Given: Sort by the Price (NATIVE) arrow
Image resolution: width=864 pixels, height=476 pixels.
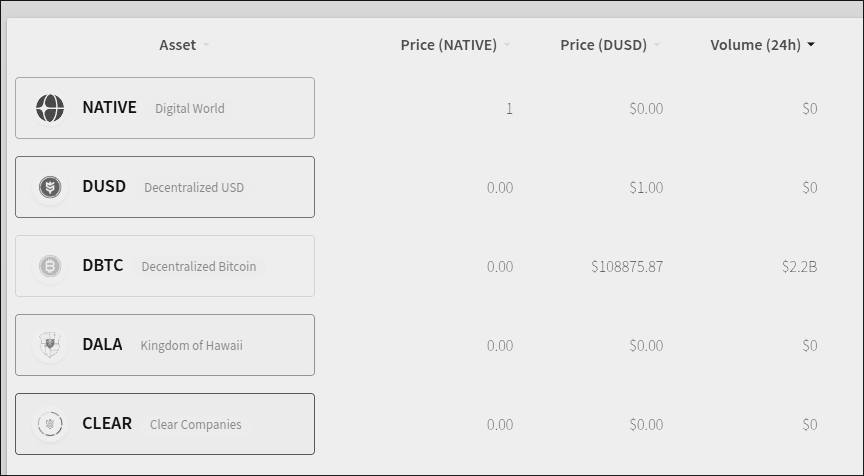Looking at the screenshot, I should point(507,45).
